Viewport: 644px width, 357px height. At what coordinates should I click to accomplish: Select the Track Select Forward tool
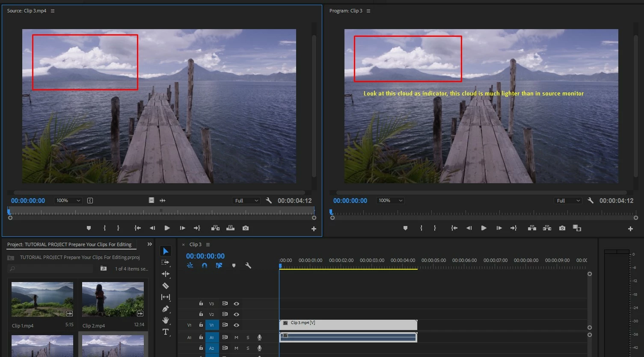pyautogui.click(x=166, y=262)
